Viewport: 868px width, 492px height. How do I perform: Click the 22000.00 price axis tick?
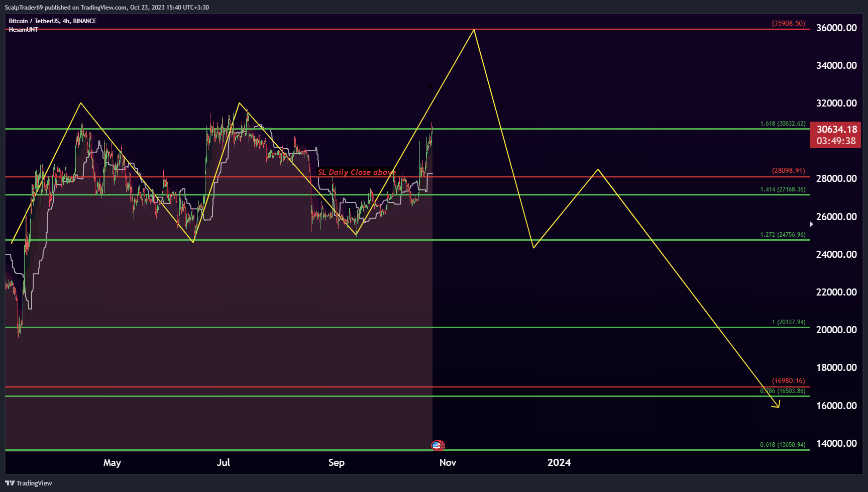[x=836, y=292]
